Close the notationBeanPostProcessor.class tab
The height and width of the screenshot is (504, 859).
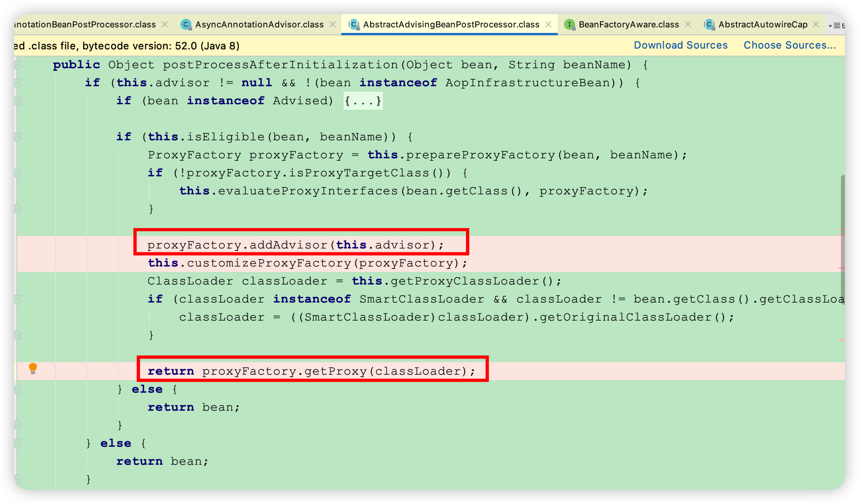click(165, 25)
